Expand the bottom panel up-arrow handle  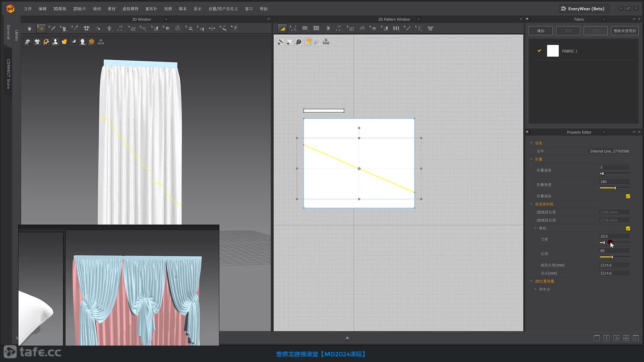(347, 338)
